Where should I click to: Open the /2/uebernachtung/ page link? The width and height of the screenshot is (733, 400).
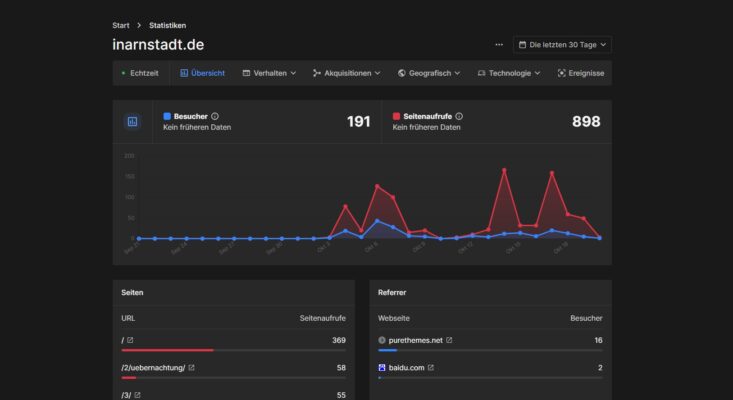(x=153, y=368)
